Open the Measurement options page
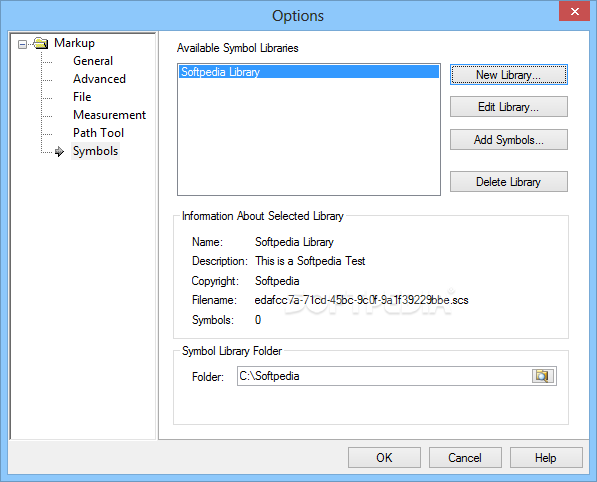 point(109,115)
